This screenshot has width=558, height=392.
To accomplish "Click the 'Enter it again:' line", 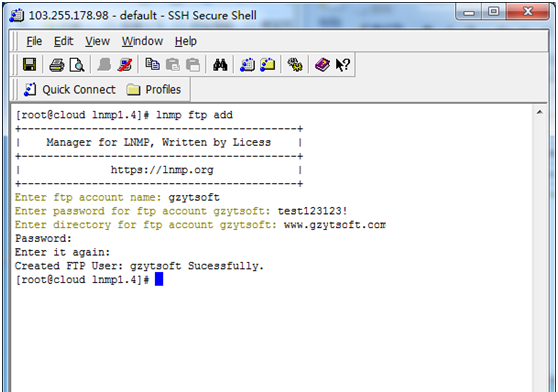I will (63, 252).
